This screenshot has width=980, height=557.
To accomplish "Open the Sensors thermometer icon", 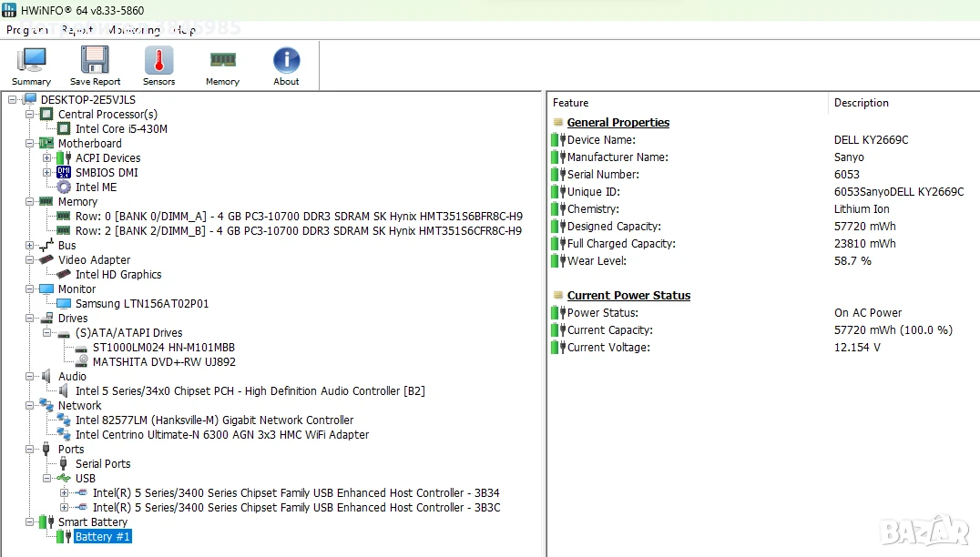I will point(158,60).
